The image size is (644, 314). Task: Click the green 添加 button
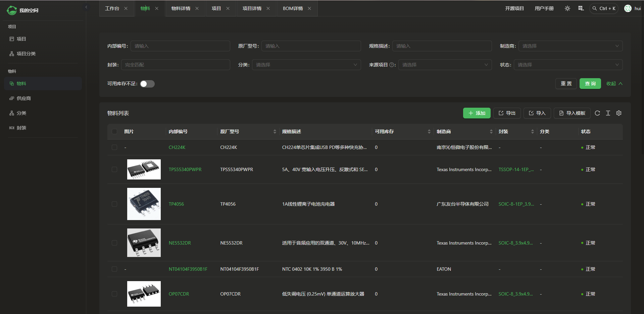click(477, 113)
